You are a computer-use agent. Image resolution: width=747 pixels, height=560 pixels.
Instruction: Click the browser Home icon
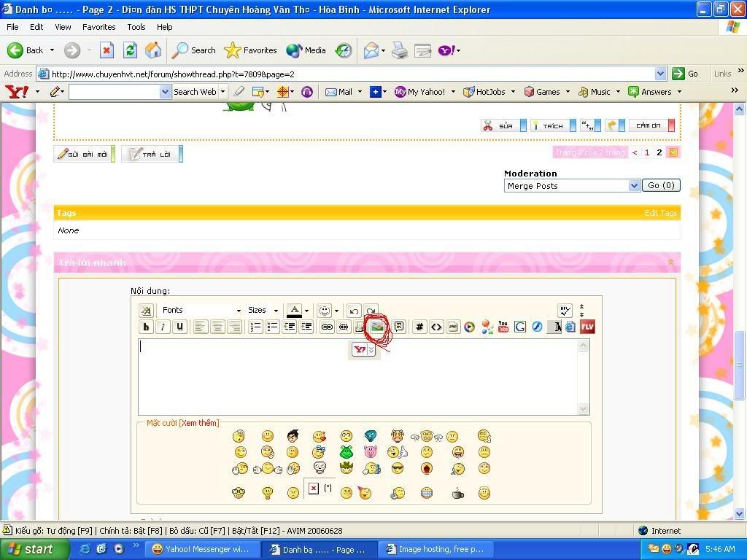coord(153,50)
